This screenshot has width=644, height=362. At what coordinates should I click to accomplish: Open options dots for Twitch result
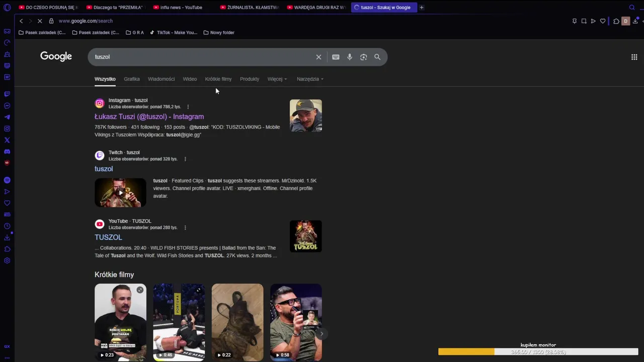tap(185, 159)
